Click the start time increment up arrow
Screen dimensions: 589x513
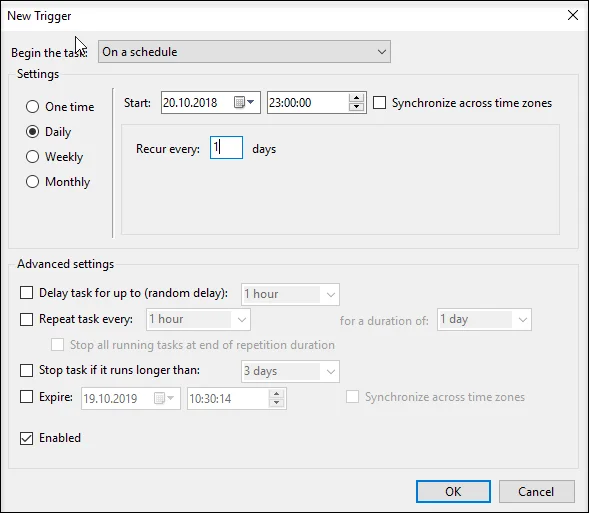(x=356, y=98)
